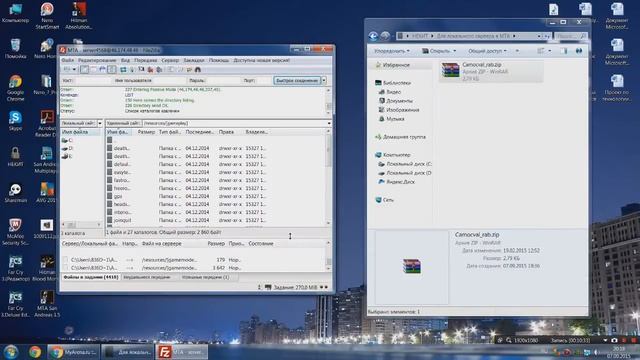The width and height of the screenshot is (640, 360).
Task: Open the 'Вид' menu in FileZilla
Action: 125,60
